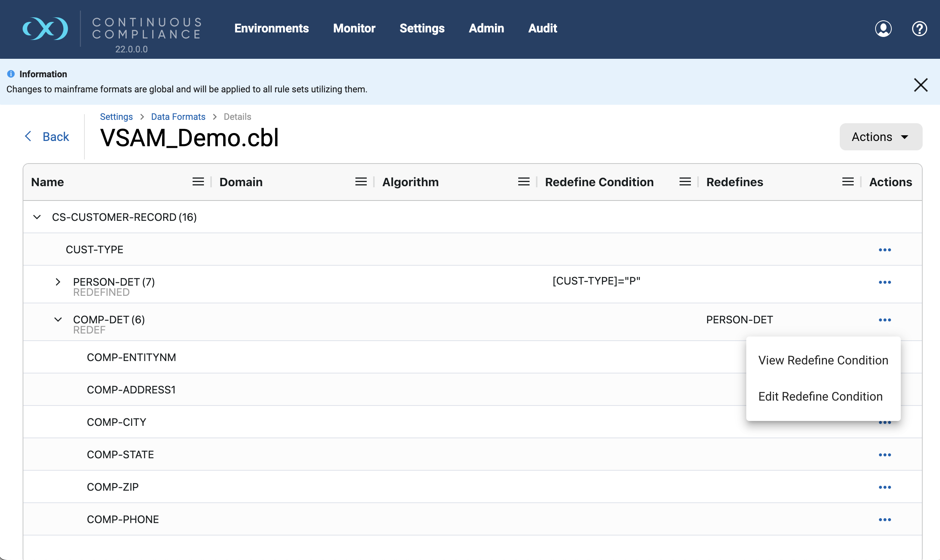Open the three-dot actions for CUST-TYPE

(885, 250)
